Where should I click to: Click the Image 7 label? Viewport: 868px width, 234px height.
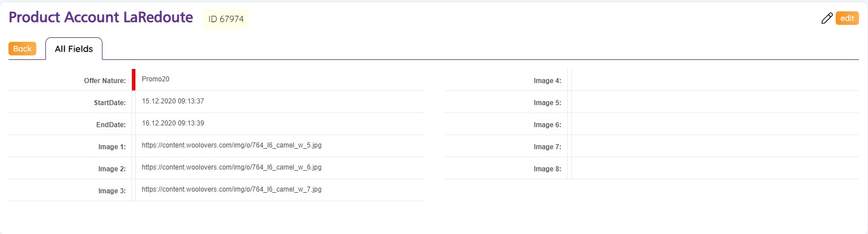548,147
